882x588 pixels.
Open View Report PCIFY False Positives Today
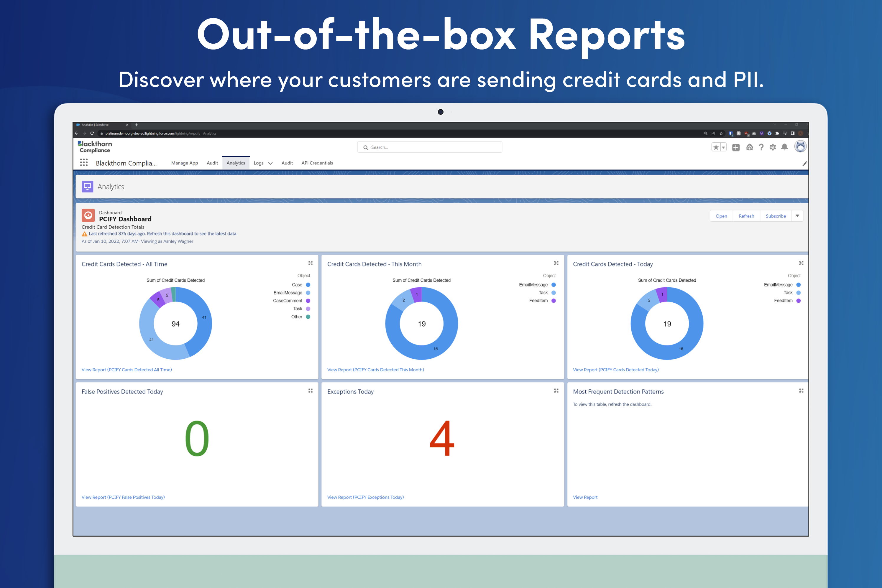point(123,497)
